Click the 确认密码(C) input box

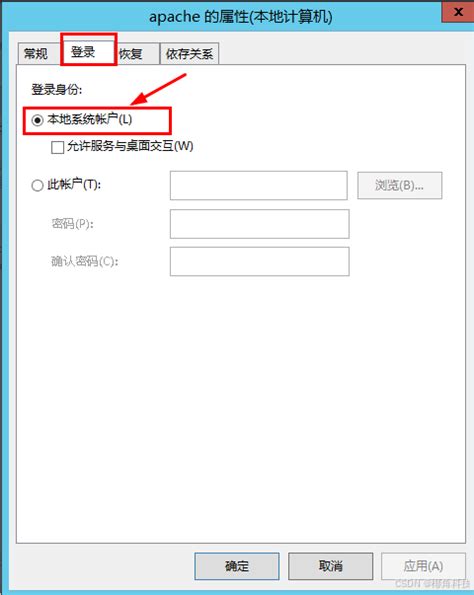[260, 261]
